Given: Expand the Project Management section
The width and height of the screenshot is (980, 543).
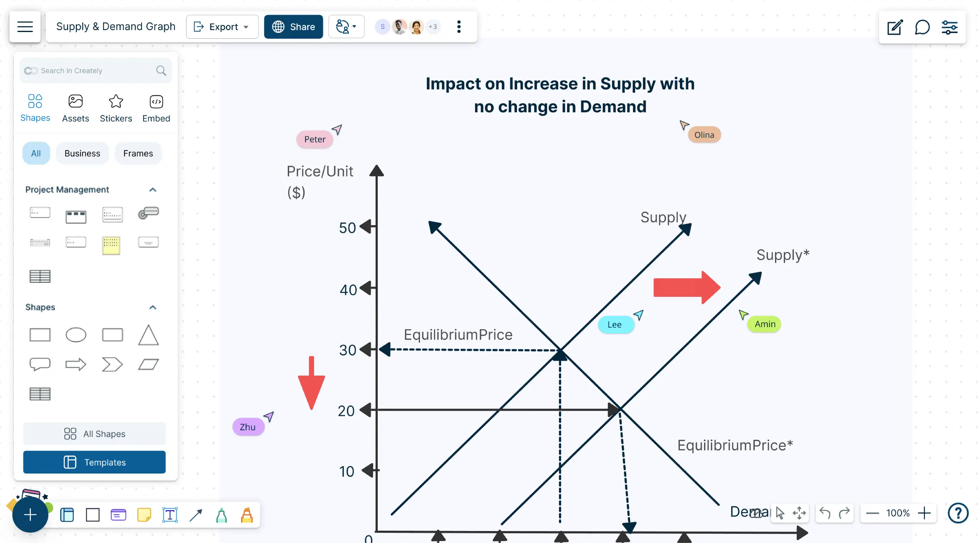Looking at the screenshot, I should click(152, 189).
